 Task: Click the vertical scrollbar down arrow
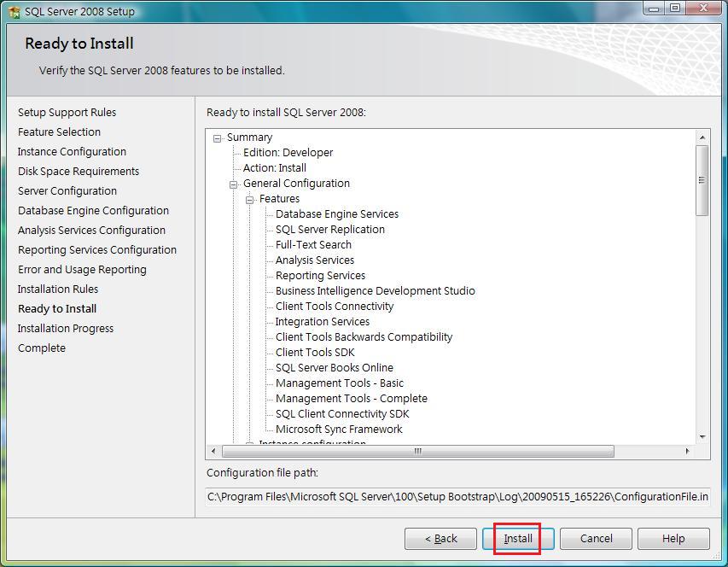pyautogui.click(x=702, y=437)
